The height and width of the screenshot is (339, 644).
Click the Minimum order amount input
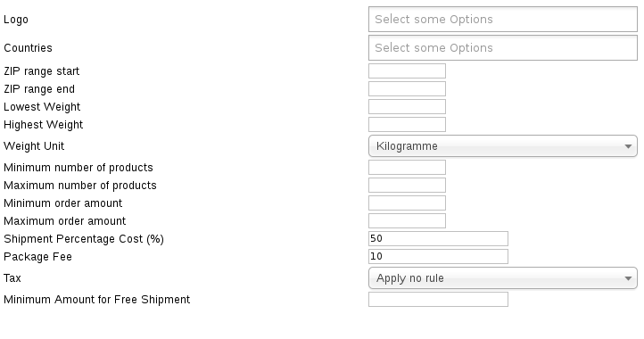pyautogui.click(x=407, y=203)
